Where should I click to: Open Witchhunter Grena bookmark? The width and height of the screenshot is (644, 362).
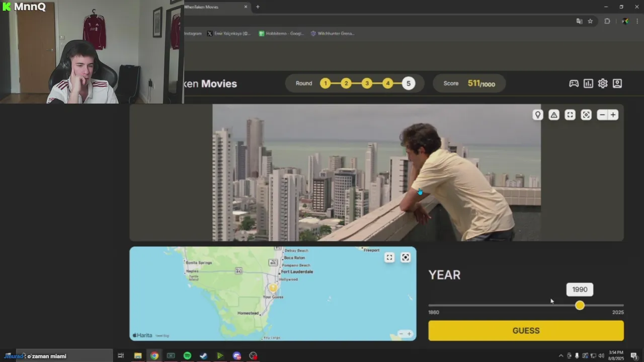(x=333, y=34)
